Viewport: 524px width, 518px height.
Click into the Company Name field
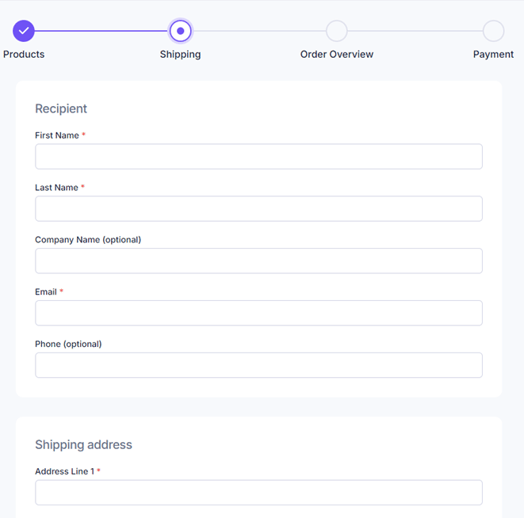pyautogui.click(x=259, y=261)
